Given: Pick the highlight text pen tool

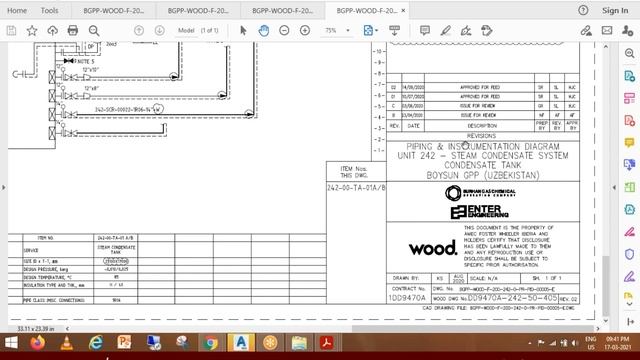Looking at the screenshot, I should click(445, 31).
